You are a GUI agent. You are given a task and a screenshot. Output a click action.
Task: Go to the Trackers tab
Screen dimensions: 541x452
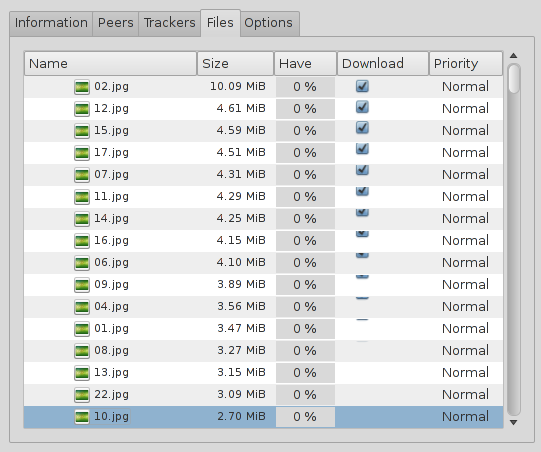[x=169, y=23]
